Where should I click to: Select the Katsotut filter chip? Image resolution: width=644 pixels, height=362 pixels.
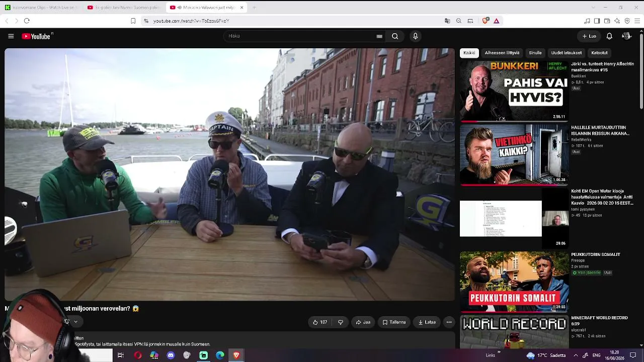click(x=599, y=53)
